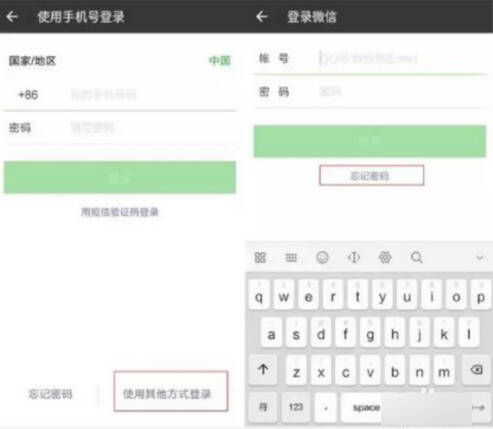Click 用短信验证码登录 link
This screenshot has height=429, width=493.
click(x=120, y=212)
